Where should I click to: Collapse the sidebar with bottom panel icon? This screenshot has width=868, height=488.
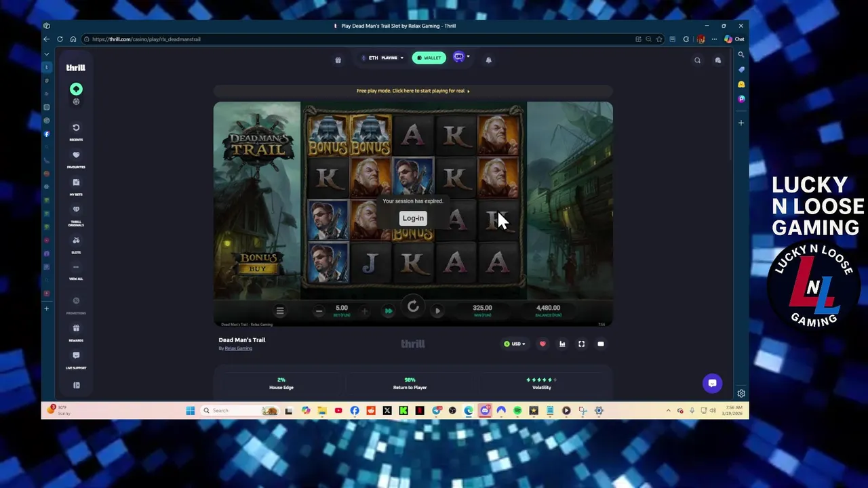click(x=76, y=386)
